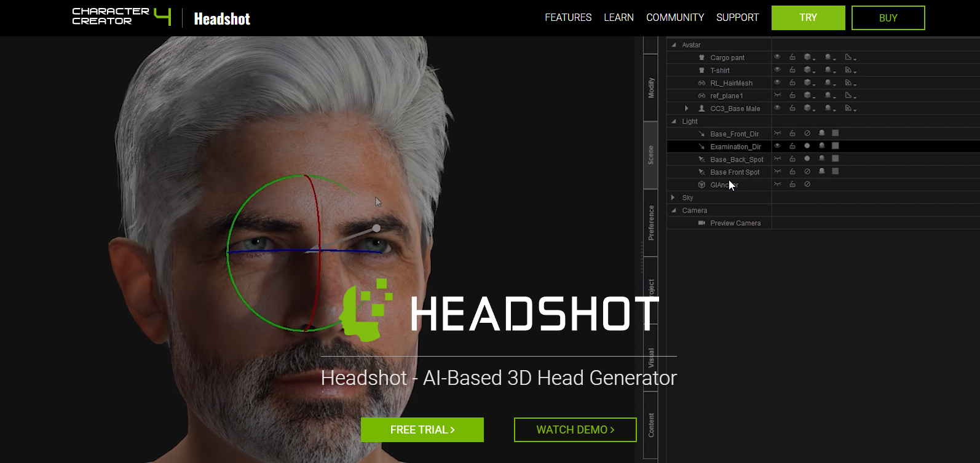
Task: Click the shadow sphere icon for Base_Front_Dir
Action: pyautogui.click(x=822, y=133)
